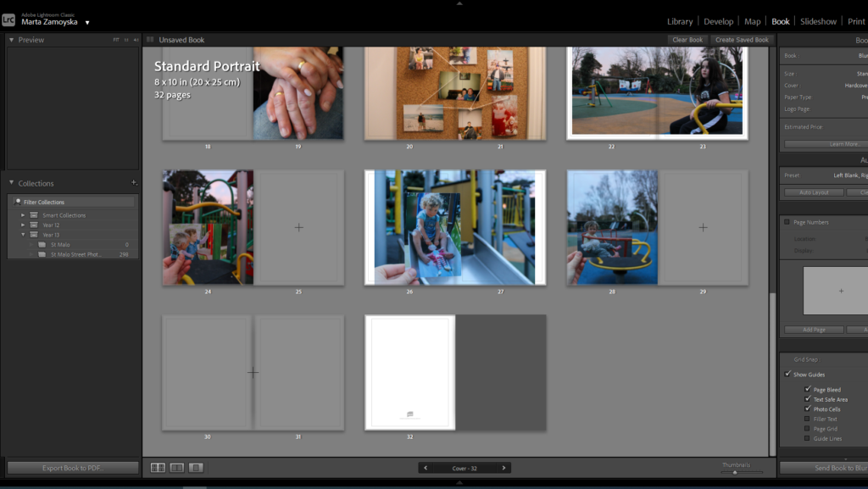The width and height of the screenshot is (868, 489).
Task: Click the Filter Collections search field
Action: 73,202
